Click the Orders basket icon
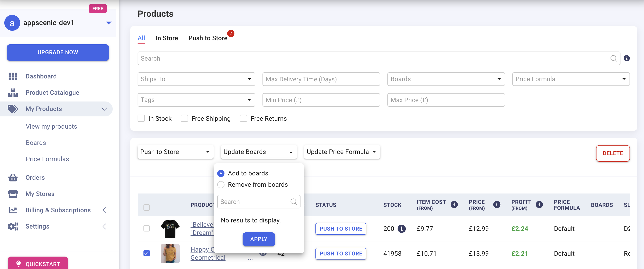This screenshot has width=644, height=269. click(x=13, y=178)
